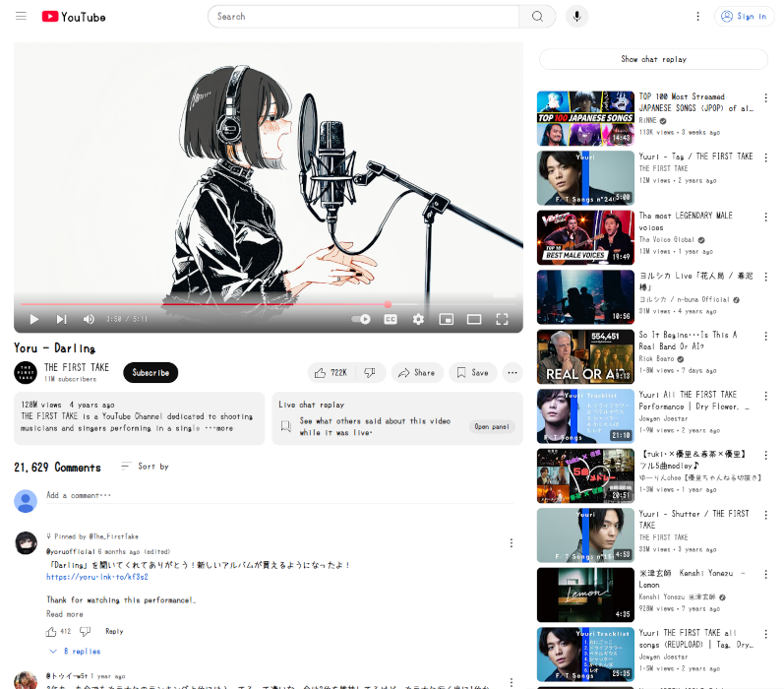Skip to the next video

61,319
